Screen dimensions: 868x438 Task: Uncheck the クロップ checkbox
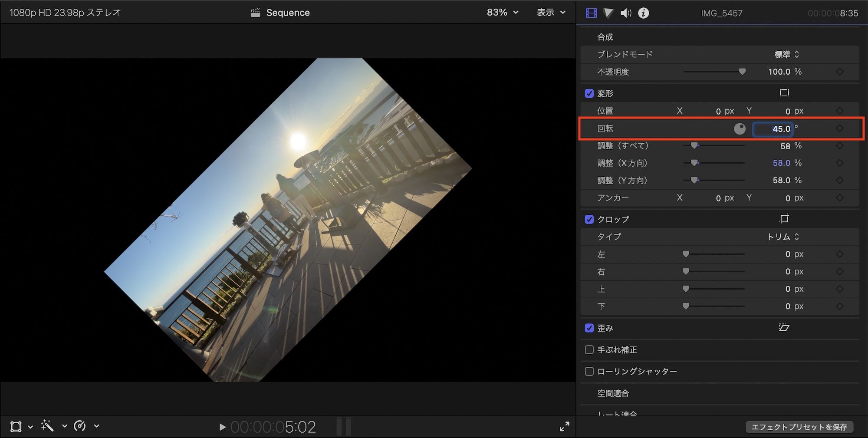589,219
